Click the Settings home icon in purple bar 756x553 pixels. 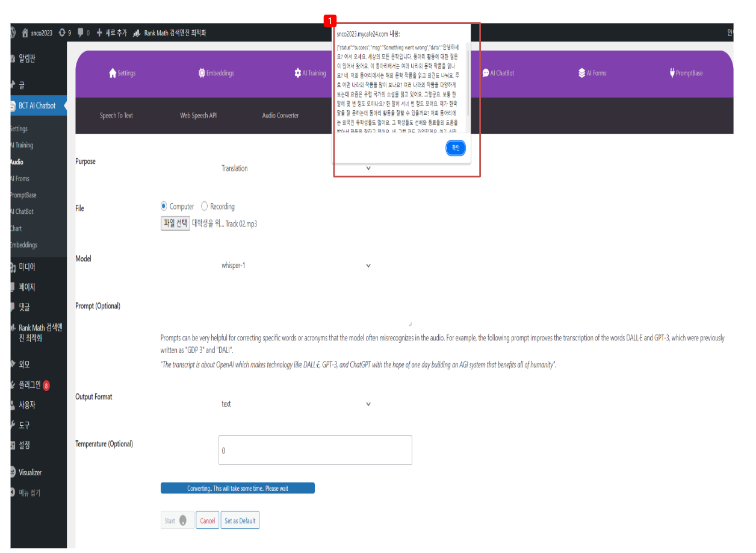tap(113, 73)
